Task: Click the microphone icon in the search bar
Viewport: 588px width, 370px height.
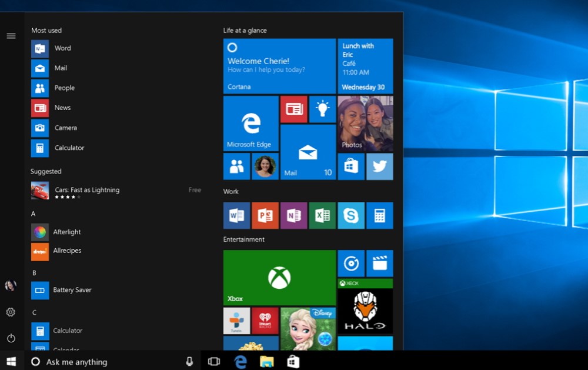Action: [x=189, y=361]
